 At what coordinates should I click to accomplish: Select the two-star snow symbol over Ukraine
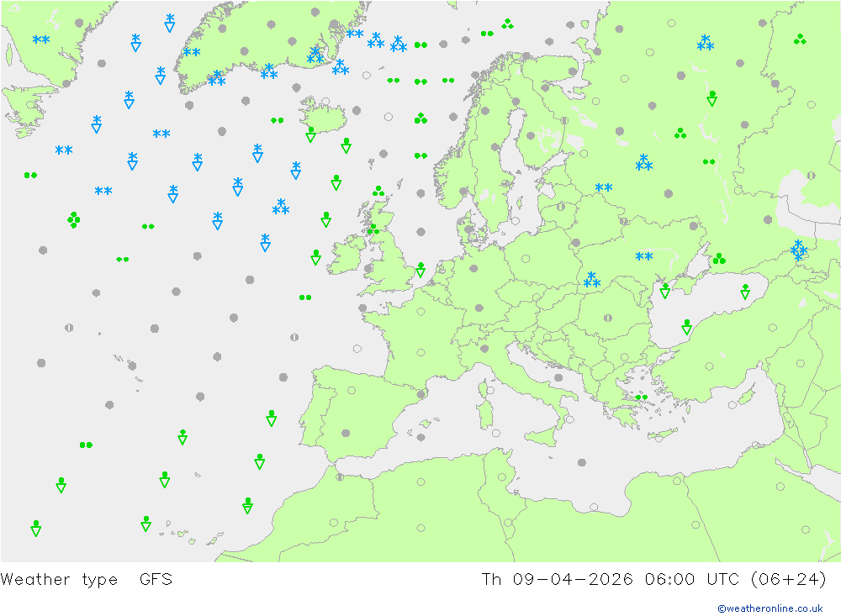point(644,256)
